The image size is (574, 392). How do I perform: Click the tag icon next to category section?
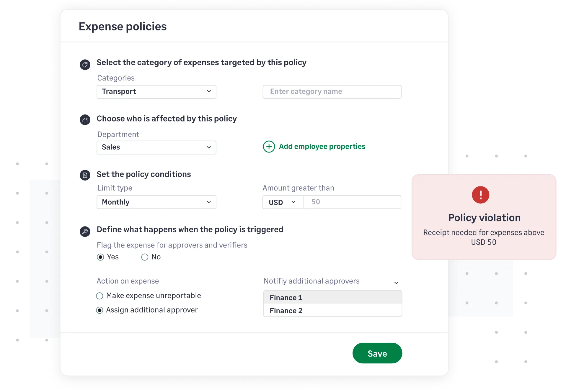pos(85,64)
